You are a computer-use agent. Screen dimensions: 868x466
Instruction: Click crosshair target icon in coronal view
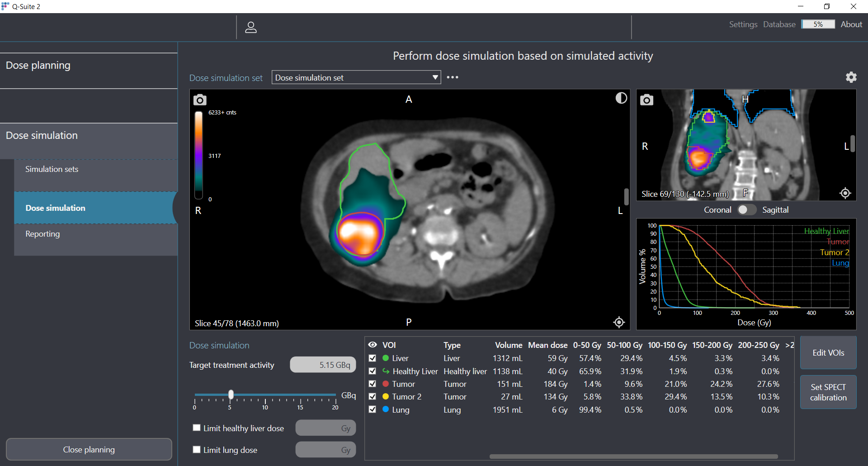[x=845, y=193]
